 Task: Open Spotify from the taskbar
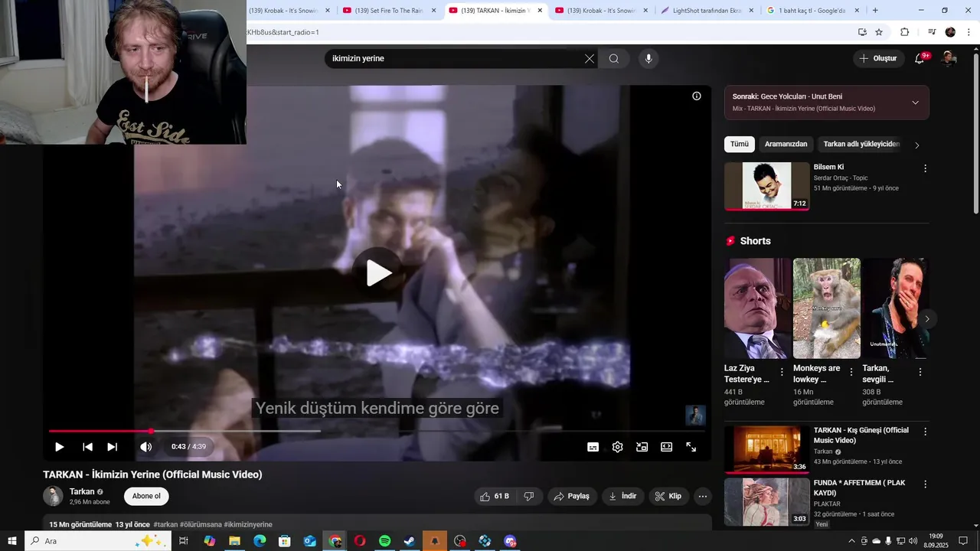[x=384, y=541]
